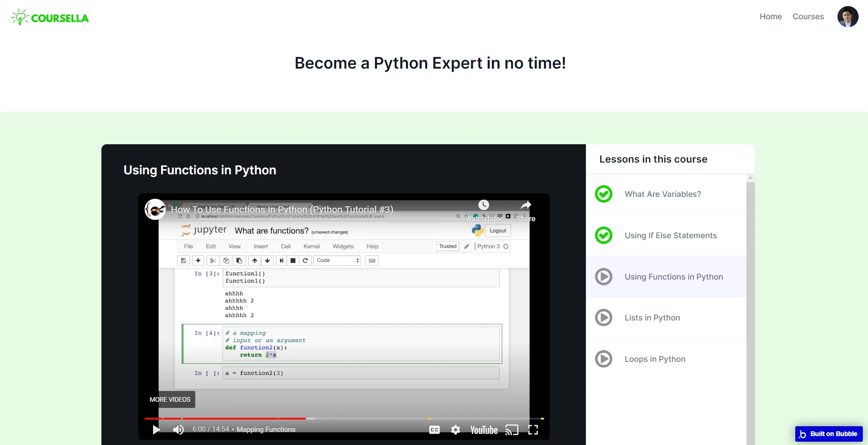Open Courses page
Image resolution: width=868 pixels, height=445 pixels.
(x=808, y=16)
